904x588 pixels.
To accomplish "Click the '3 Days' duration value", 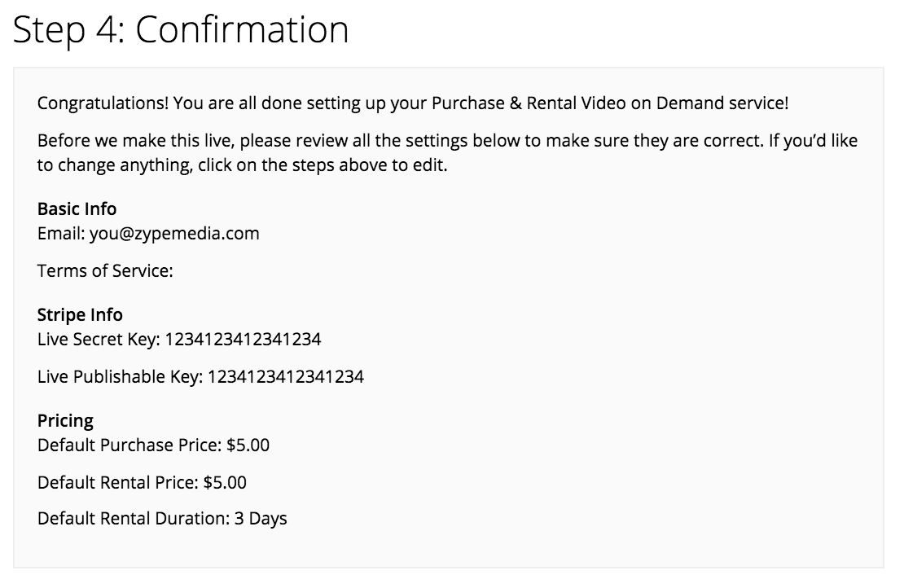I will coord(261,519).
